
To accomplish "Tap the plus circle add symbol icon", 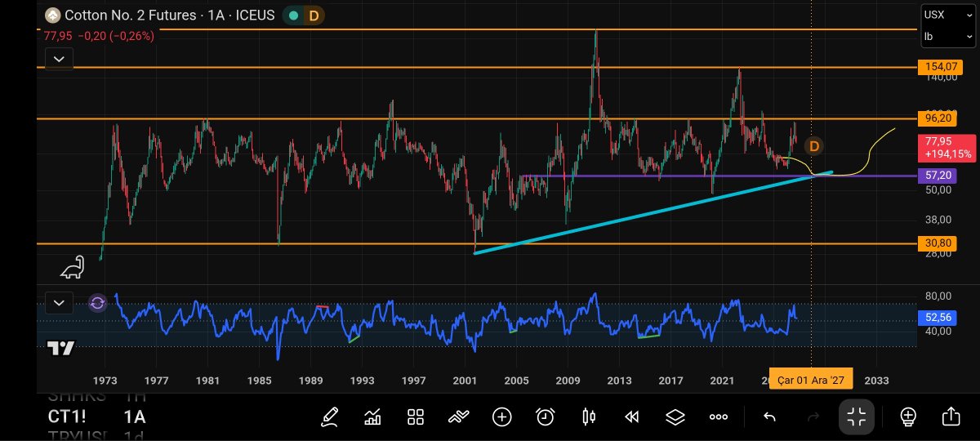I will (501, 417).
